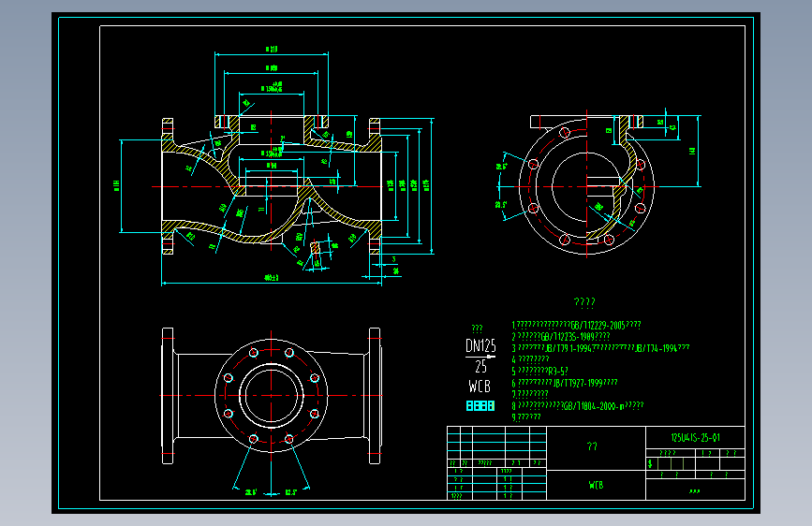Click the white number 25 below DN125
Screen dimensions: 812x526
point(481,367)
